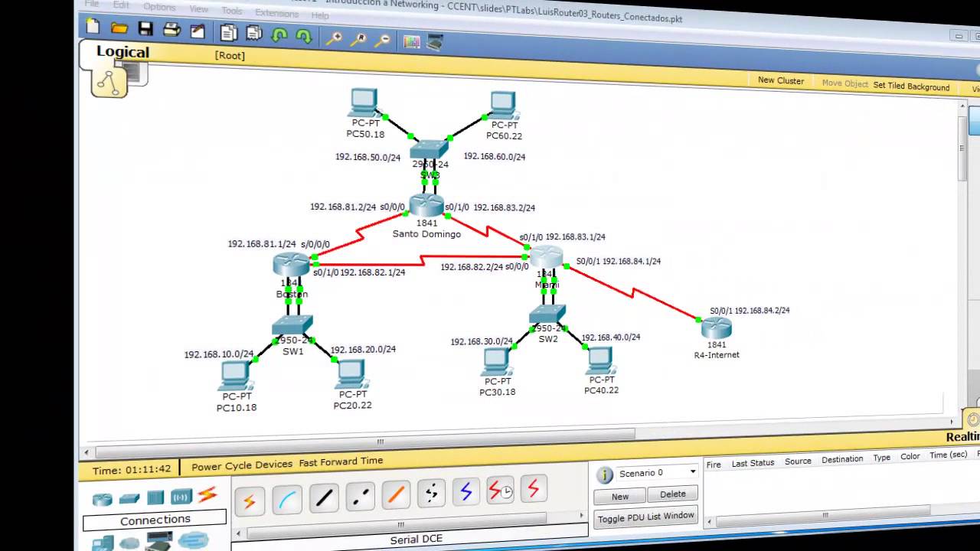Click the Print icon in the toolbar

pos(171,30)
